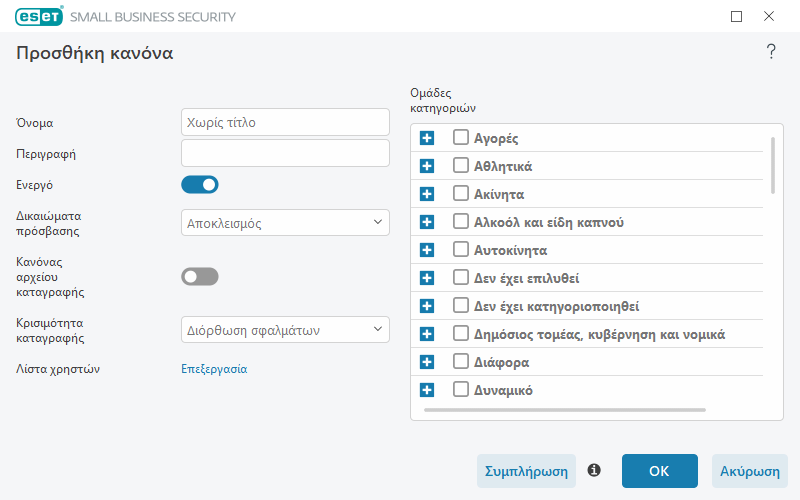Open the Κρισιμότητα καταγραφής dropdown
This screenshot has height=500, width=800.
[x=285, y=330]
